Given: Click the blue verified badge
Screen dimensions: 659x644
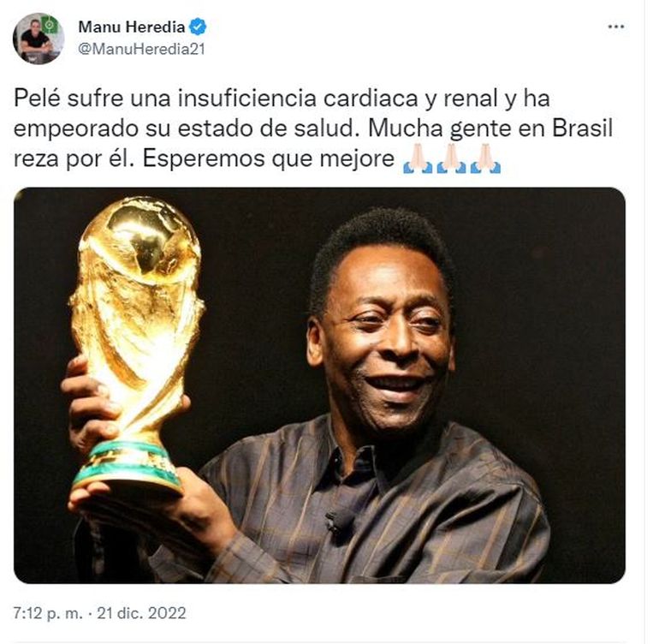Looking at the screenshot, I should 198,27.
